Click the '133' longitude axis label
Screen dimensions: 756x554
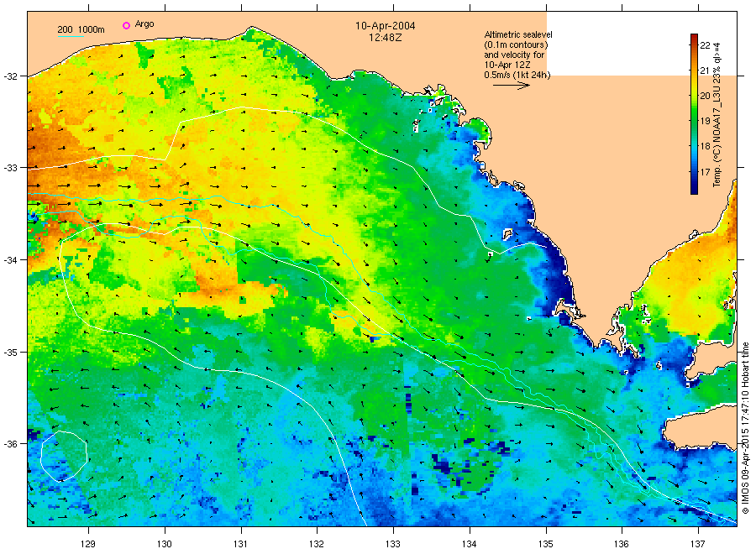click(393, 545)
